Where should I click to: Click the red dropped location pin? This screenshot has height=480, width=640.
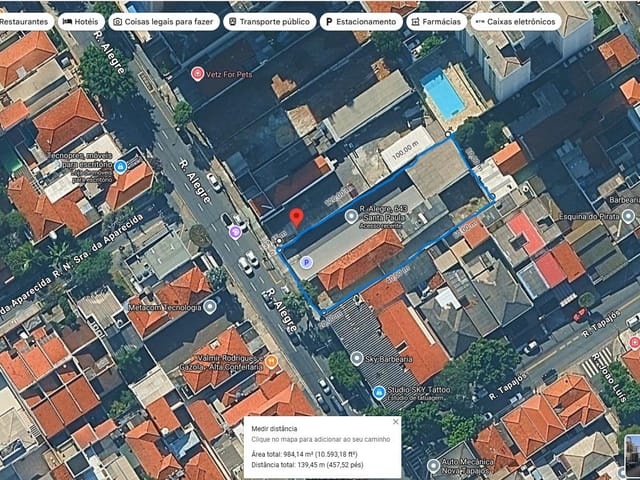(296, 217)
